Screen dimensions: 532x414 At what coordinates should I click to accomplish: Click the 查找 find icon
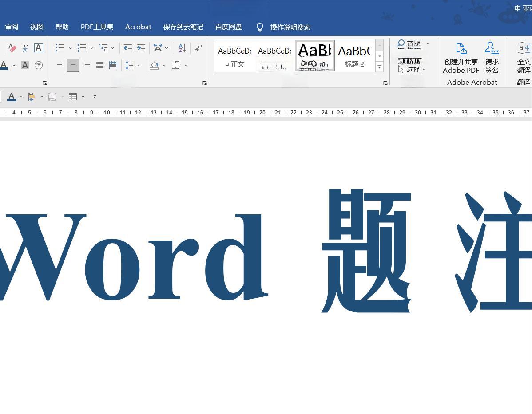tap(401, 44)
